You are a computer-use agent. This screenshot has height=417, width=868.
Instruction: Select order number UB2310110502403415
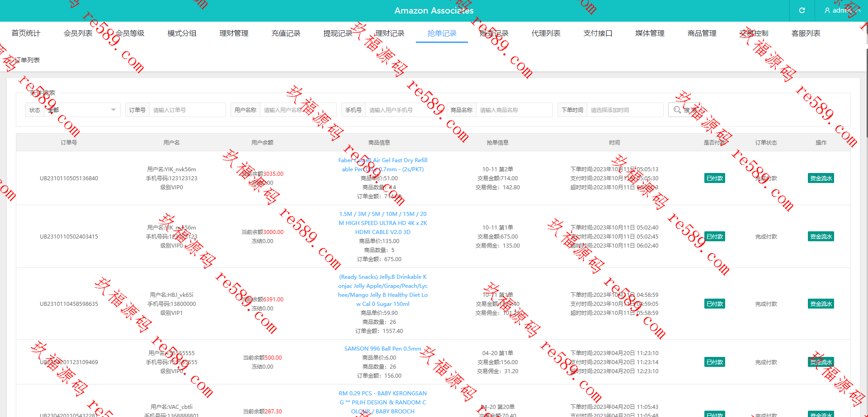click(69, 236)
